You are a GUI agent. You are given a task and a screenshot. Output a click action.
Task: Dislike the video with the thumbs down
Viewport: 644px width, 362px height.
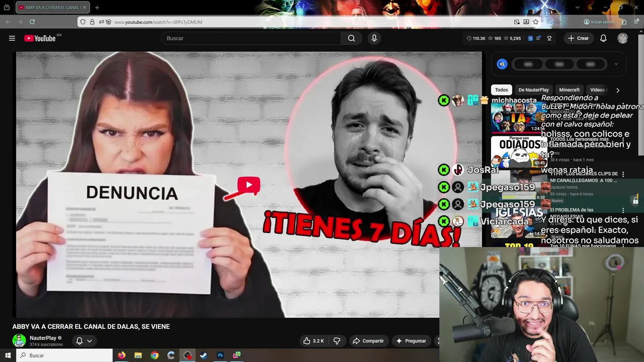[x=337, y=341]
